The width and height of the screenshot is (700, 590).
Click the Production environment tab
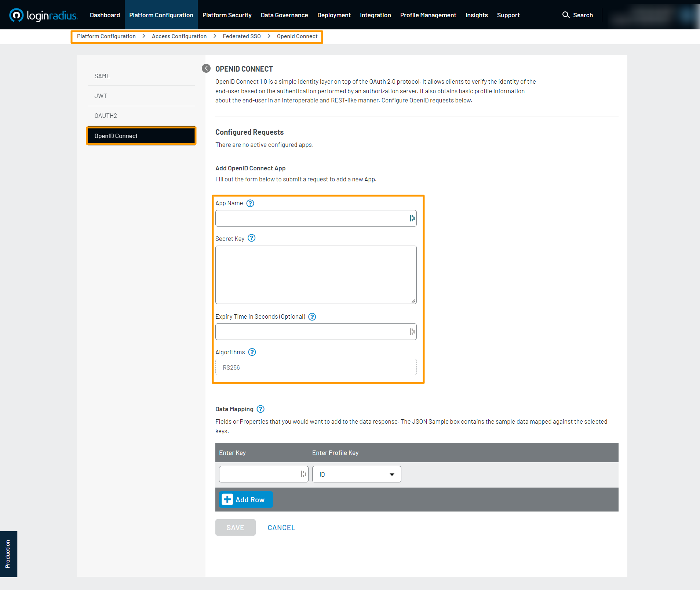pos(8,554)
